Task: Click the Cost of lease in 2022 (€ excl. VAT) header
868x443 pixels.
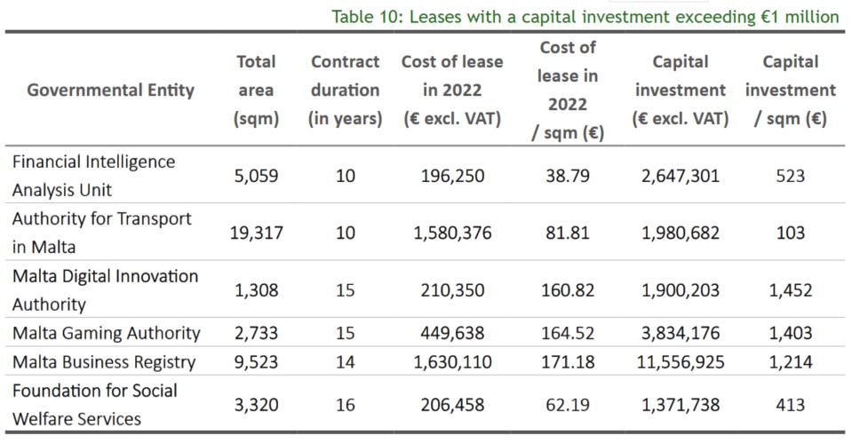Action: coord(452,90)
